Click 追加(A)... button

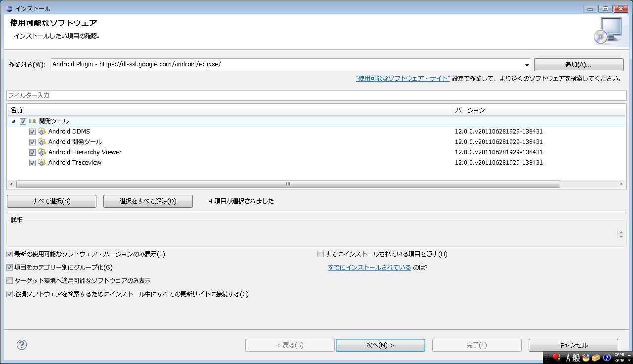point(579,65)
